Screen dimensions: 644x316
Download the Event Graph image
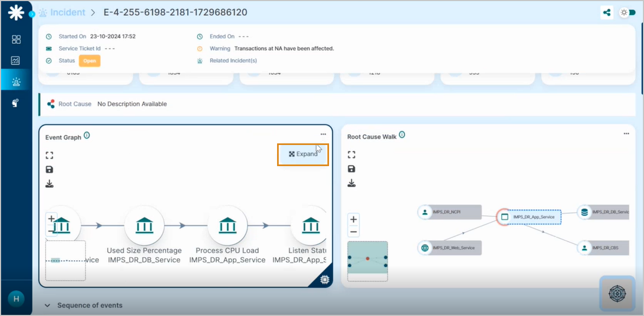coord(49,184)
